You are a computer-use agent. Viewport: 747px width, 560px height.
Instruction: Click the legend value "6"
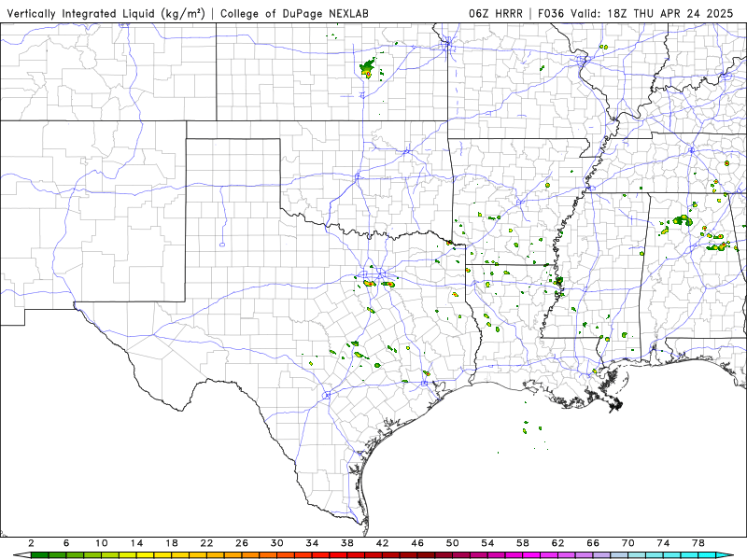coord(66,543)
